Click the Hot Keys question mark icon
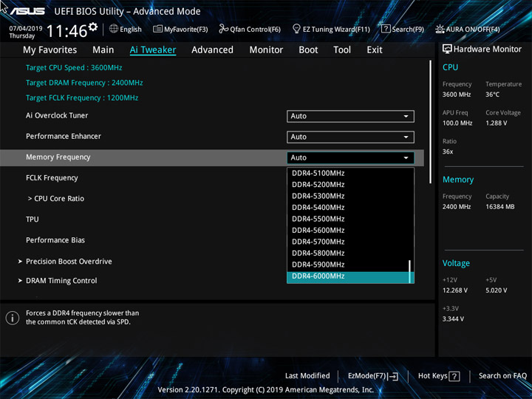The width and height of the screenshot is (532, 399). tap(454, 376)
